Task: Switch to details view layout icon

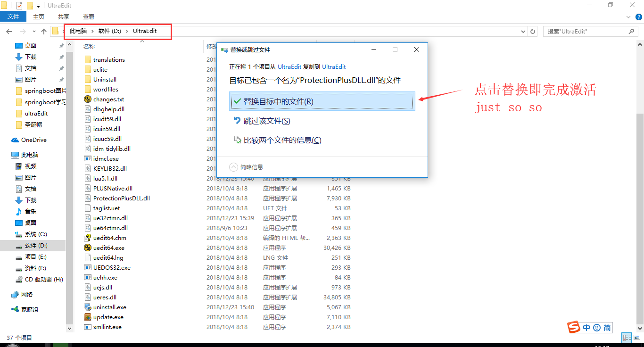Action: (627, 338)
